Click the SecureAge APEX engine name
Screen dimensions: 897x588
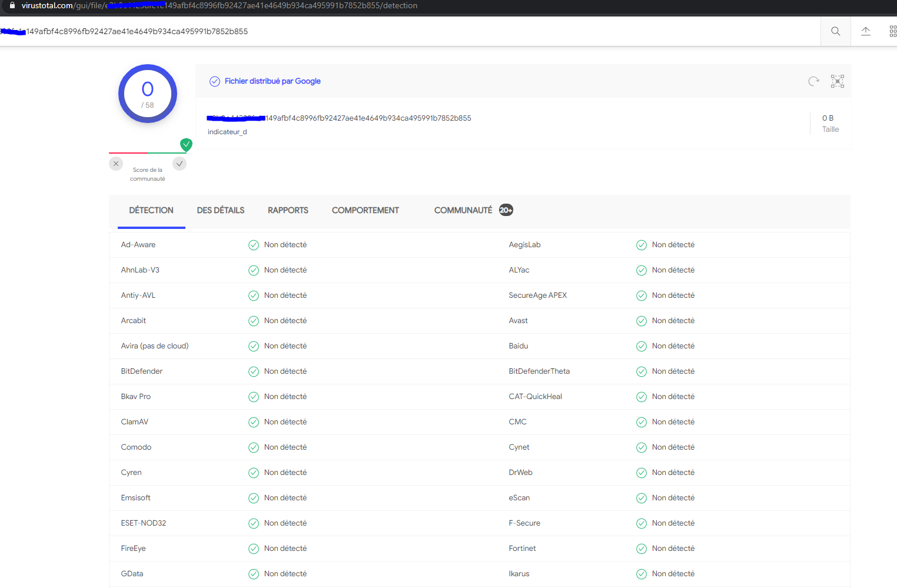pos(538,295)
